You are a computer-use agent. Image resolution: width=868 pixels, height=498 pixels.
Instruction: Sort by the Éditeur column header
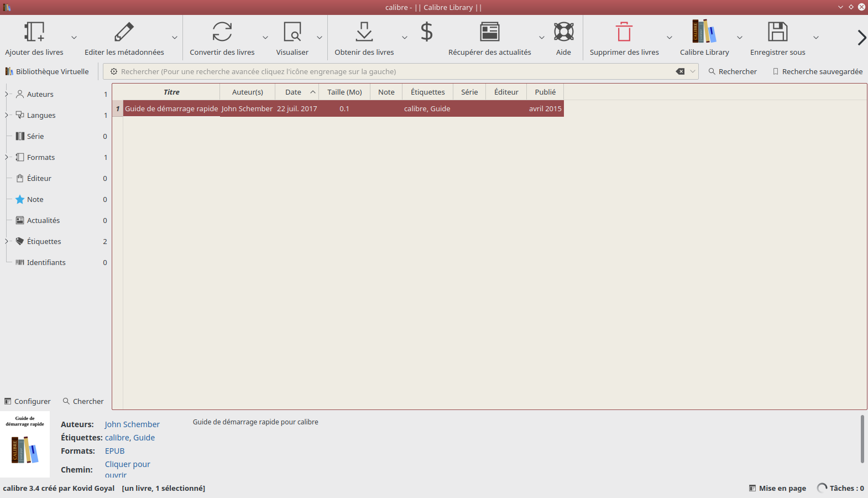click(x=506, y=92)
